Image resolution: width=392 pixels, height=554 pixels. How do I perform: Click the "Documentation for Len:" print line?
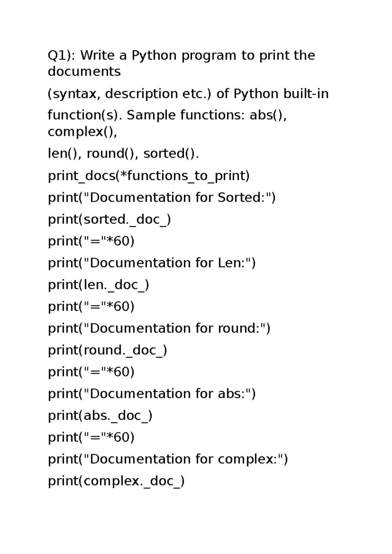coord(152,263)
